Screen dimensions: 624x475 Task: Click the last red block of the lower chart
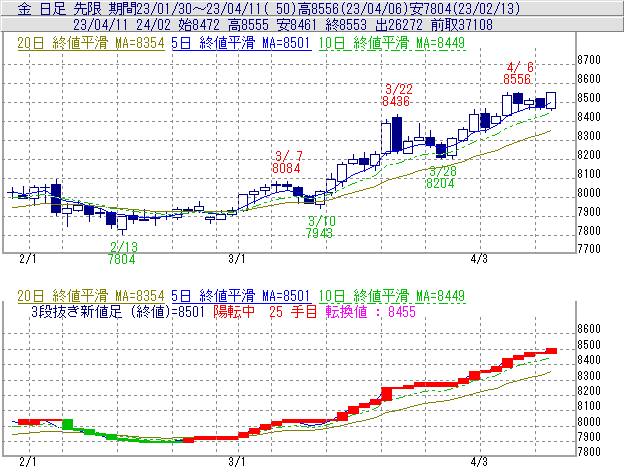pyautogui.click(x=551, y=351)
